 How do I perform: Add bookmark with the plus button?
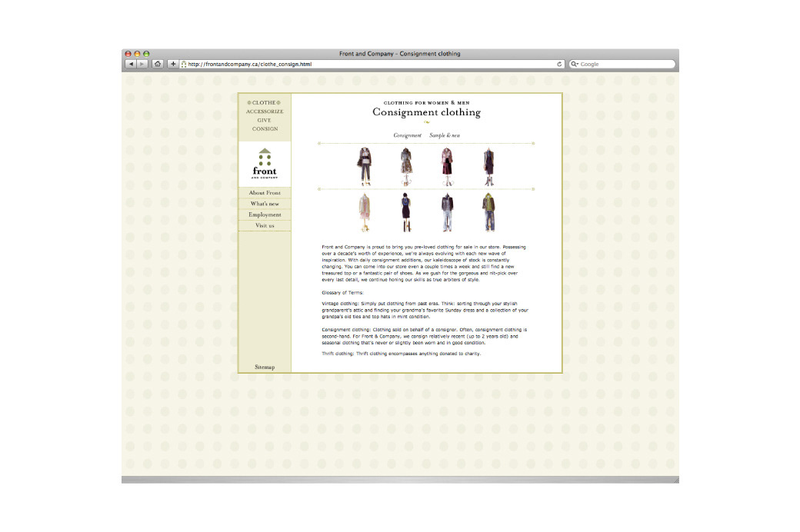coord(173,65)
